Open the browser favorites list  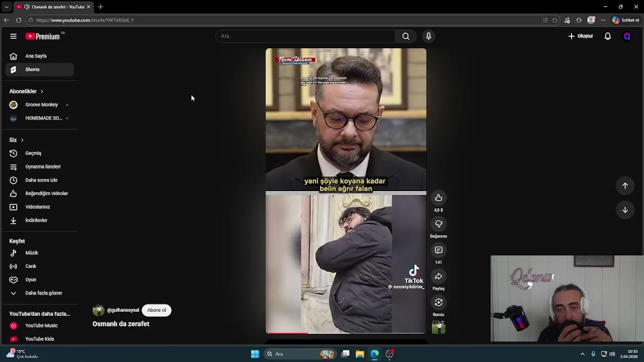click(x=579, y=20)
